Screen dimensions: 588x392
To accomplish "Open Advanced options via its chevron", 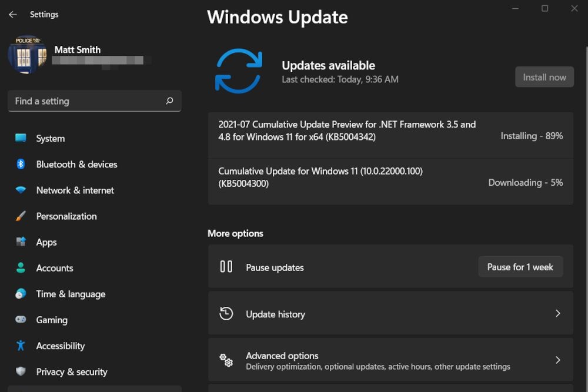I will [557, 360].
